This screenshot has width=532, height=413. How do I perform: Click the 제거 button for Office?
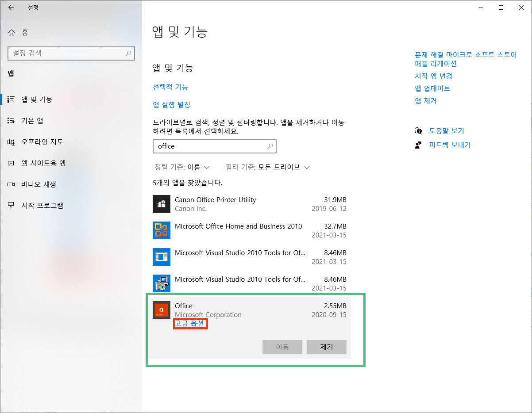327,347
